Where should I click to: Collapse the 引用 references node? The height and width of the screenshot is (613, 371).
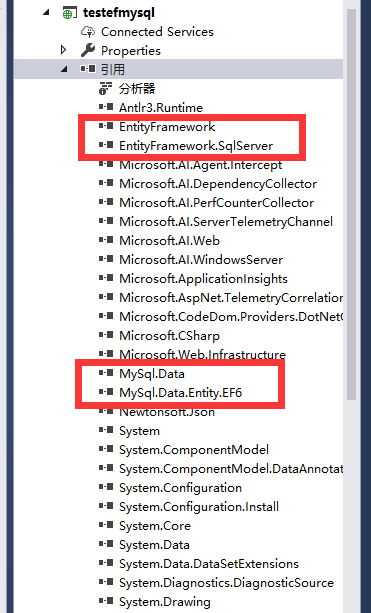[x=64, y=70]
